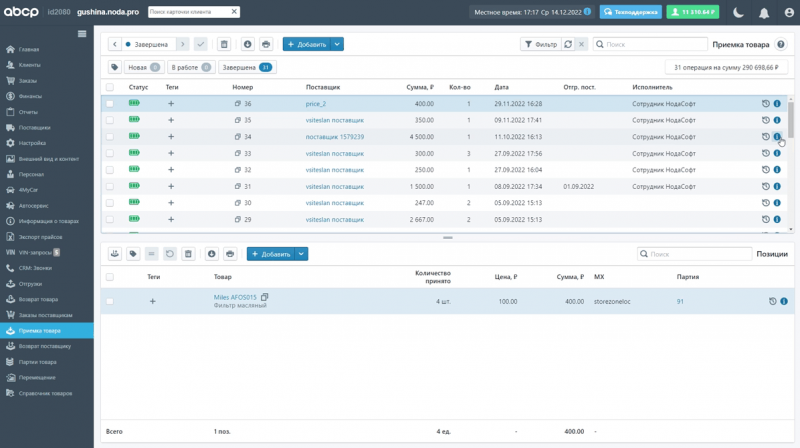
Task: Open notifications via the bell icon
Action: coord(763,12)
